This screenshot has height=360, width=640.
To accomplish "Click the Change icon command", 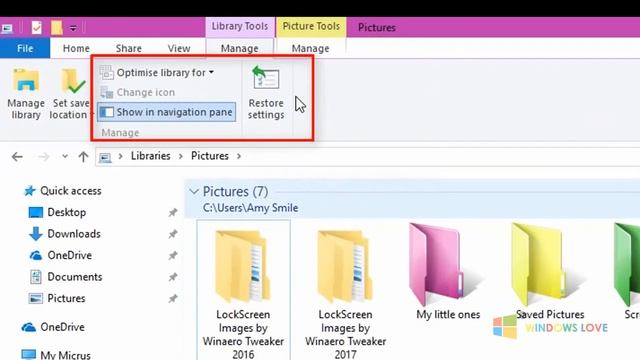I will (138, 92).
